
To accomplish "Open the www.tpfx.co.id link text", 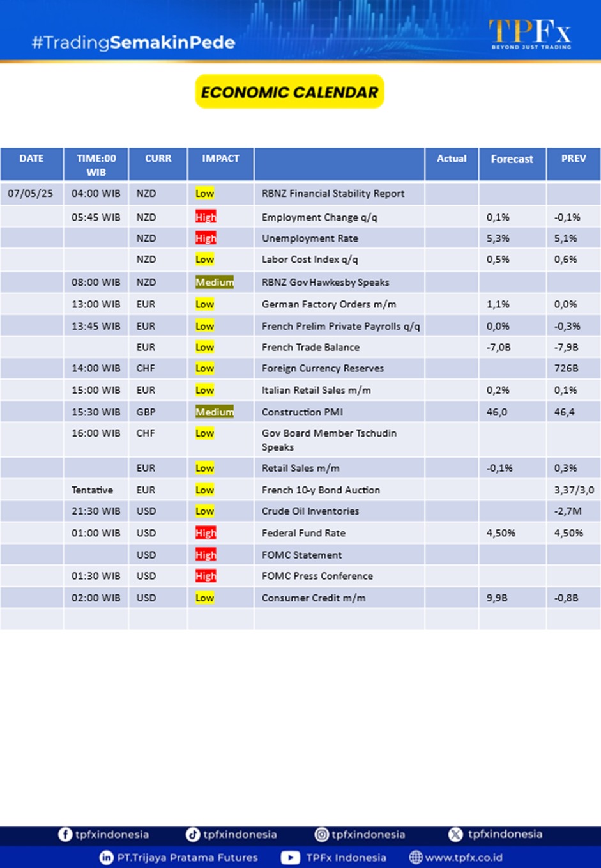I will pos(464,857).
